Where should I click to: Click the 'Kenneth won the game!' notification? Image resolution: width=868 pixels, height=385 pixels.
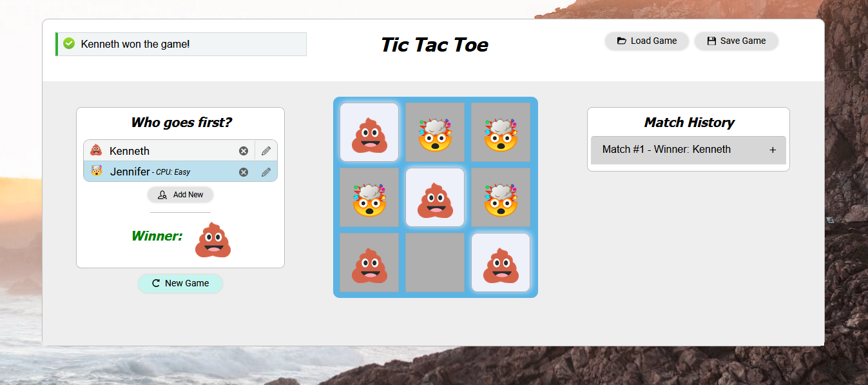[181, 44]
